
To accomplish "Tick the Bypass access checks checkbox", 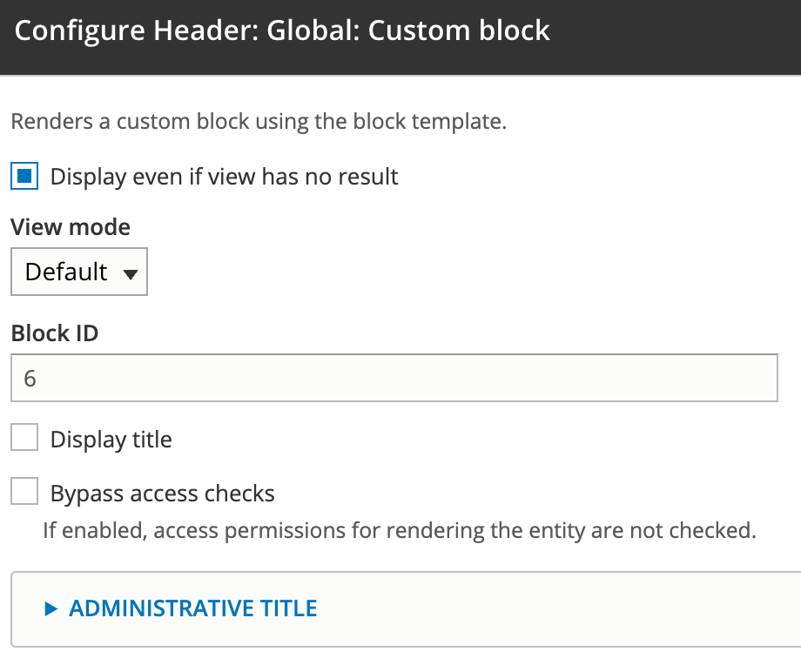I will tap(24, 494).
